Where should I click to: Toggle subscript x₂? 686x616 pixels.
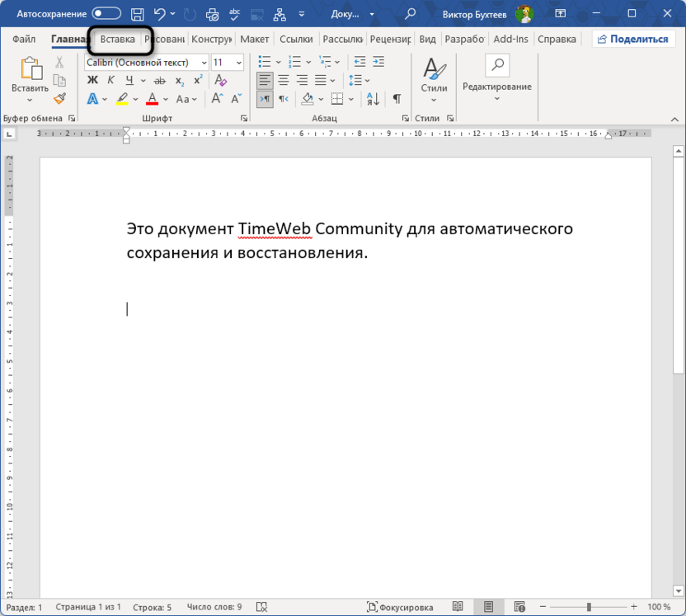coord(180,81)
